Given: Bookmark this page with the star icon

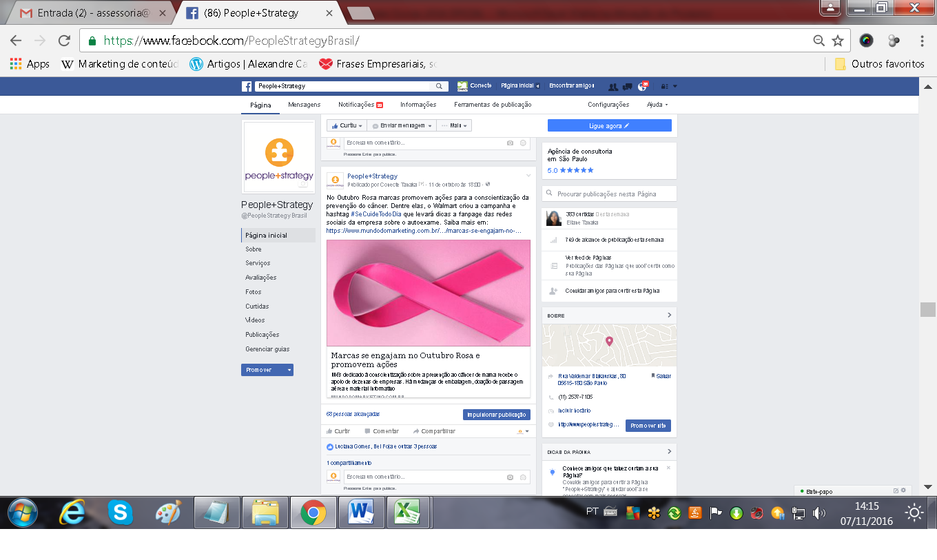Looking at the screenshot, I should point(838,41).
